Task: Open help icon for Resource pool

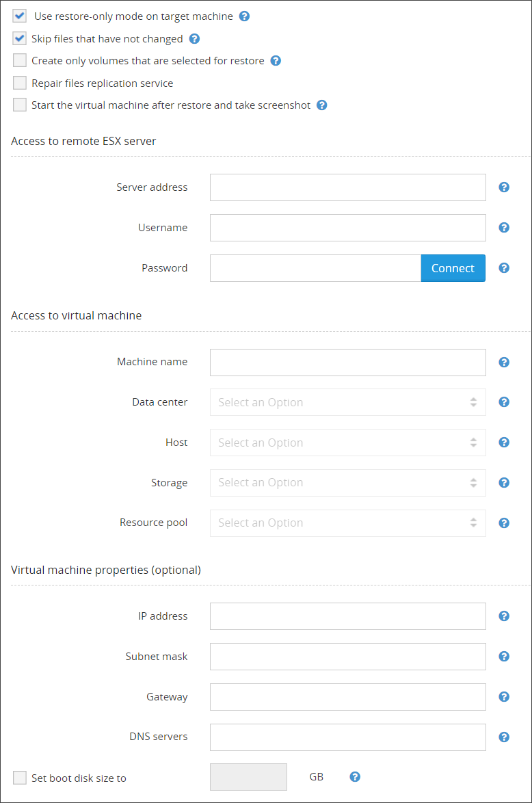Action: [x=504, y=523]
